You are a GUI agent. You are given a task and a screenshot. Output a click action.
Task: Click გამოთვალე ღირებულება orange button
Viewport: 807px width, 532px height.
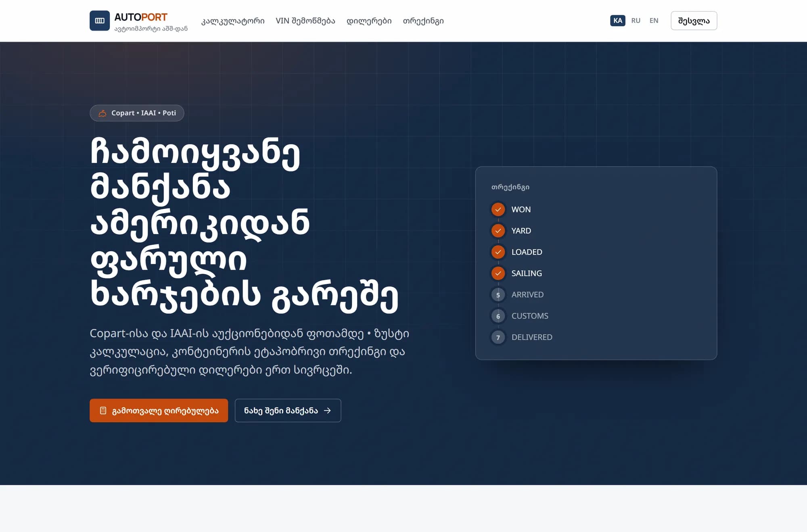[x=159, y=411]
